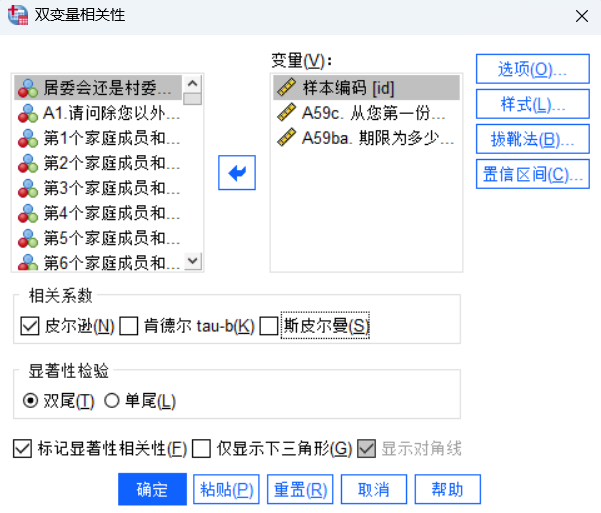Screen dimensions: 601x513
Task: Click nominal icon beside 第3个家庭成员和
Action: (28, 188)
